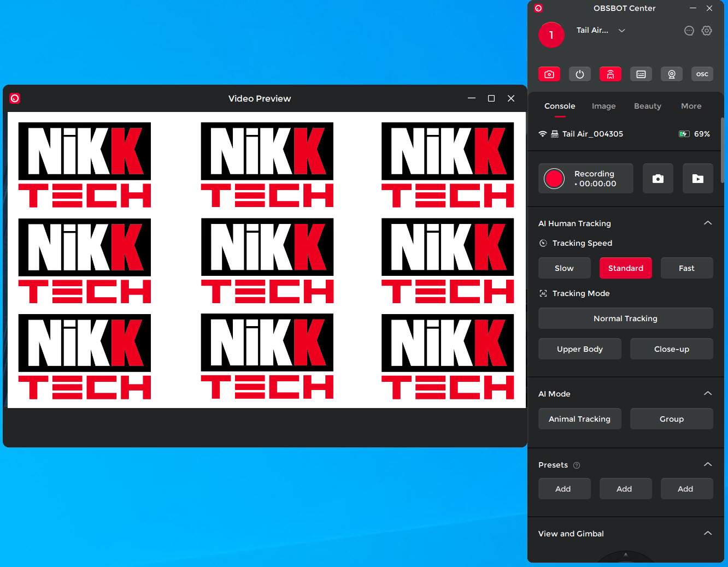
Task: Click the red remote controller icon
Action: (610, 74)
